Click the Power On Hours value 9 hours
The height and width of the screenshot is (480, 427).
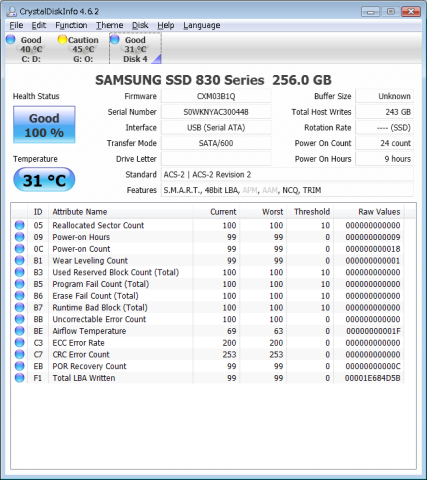[384, 159]
